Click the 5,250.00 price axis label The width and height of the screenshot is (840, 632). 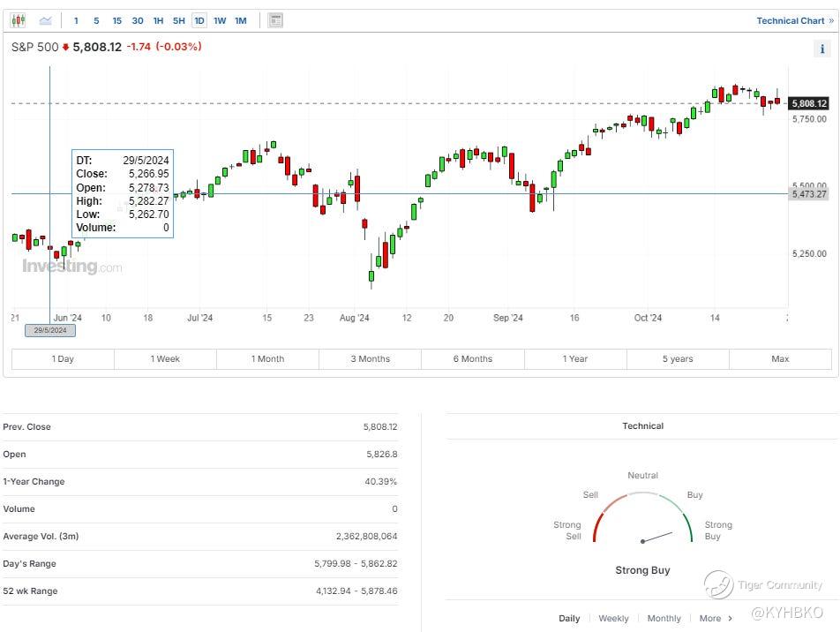tap(809, 253)
